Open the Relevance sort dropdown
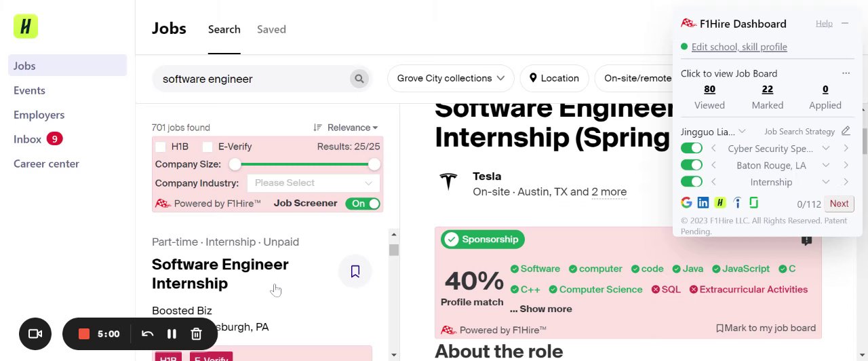 coord(346,128)
